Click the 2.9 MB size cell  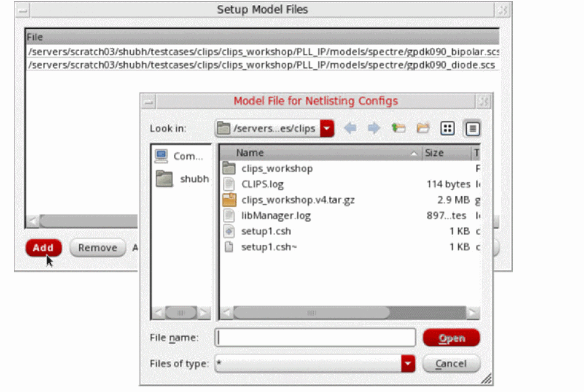[x=453, y=200]
